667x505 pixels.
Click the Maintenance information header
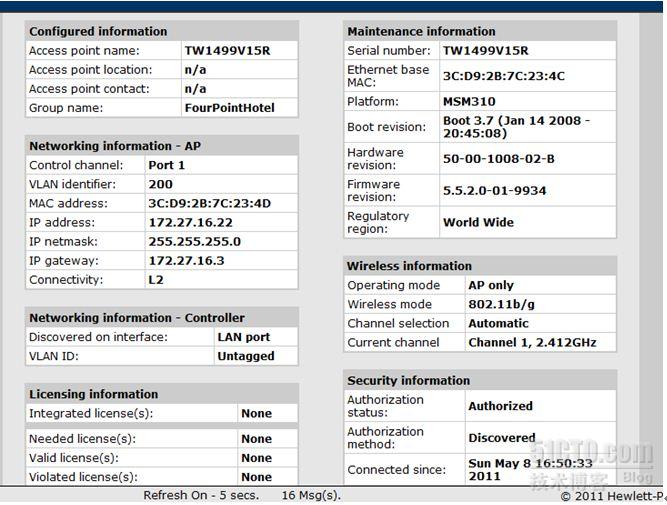[x=480, y=31]
